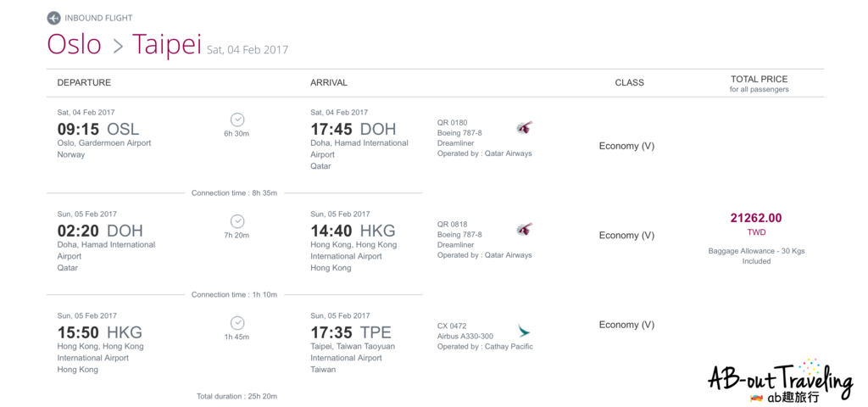Click the clock icon above 6h 30m

[x=237, y=120]
